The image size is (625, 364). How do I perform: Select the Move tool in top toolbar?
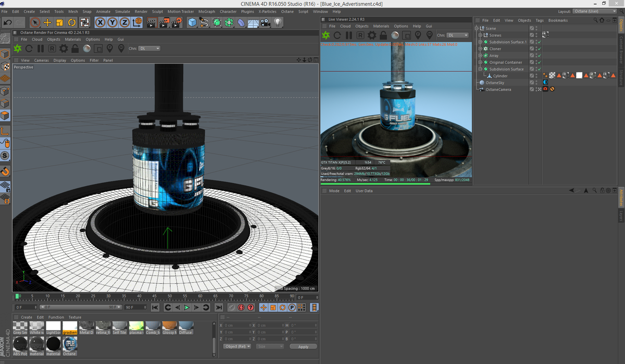47,22
